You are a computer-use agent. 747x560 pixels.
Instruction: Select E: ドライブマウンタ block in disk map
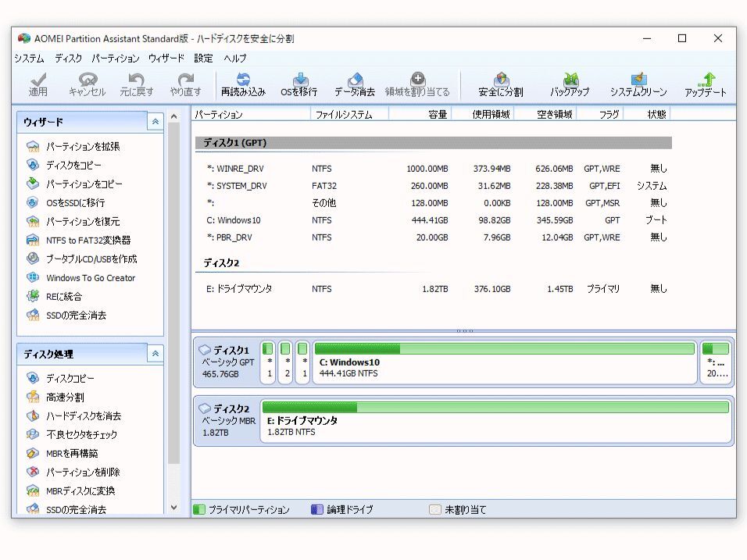[495, 420]
